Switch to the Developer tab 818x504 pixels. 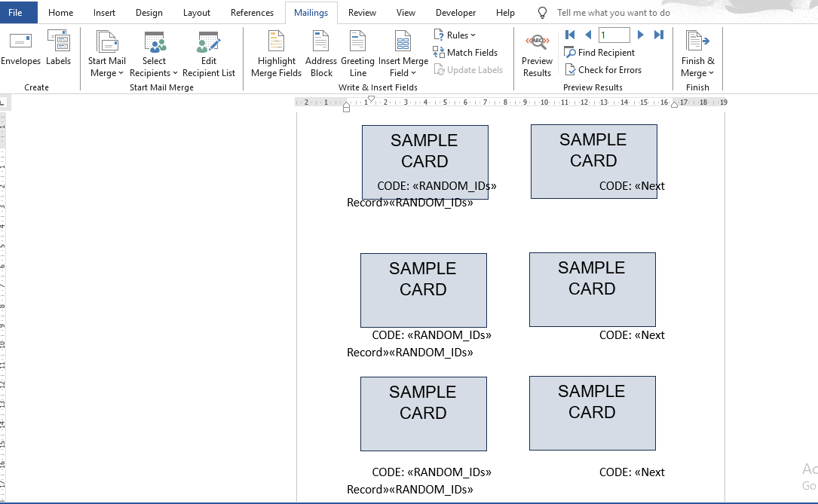click(455, 13)
